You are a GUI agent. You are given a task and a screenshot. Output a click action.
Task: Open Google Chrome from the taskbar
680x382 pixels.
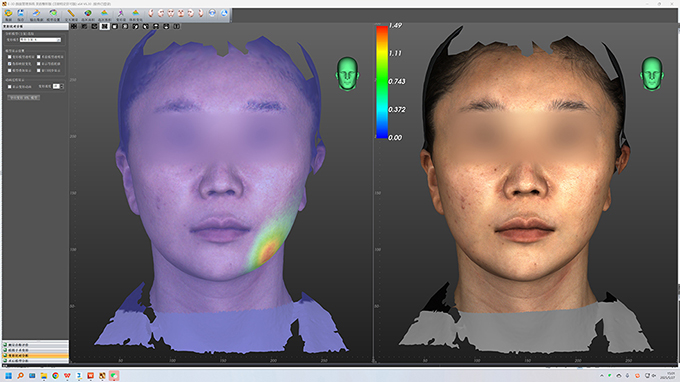click(56, 375)
